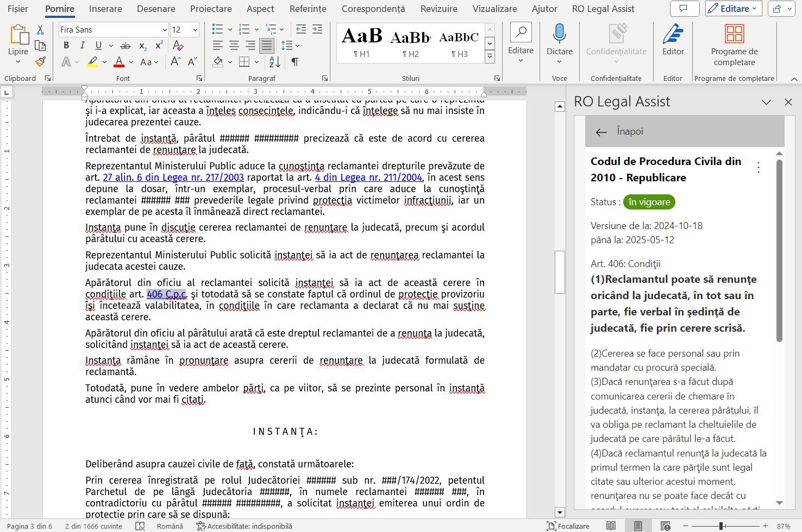The width and height of the screenshot is (802, 532).
Task: Collapse RO Legal Assist pane options chevron
Action: point(766,102)
